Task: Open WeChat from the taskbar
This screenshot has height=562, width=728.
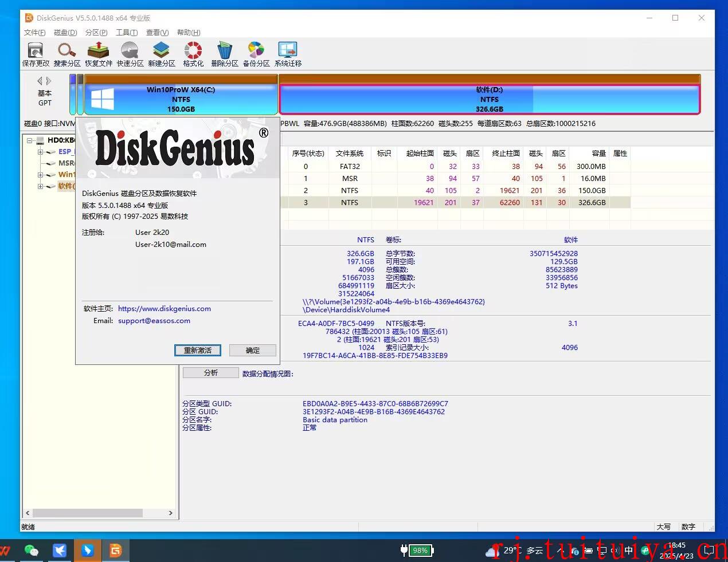Action: pos(32,551)
